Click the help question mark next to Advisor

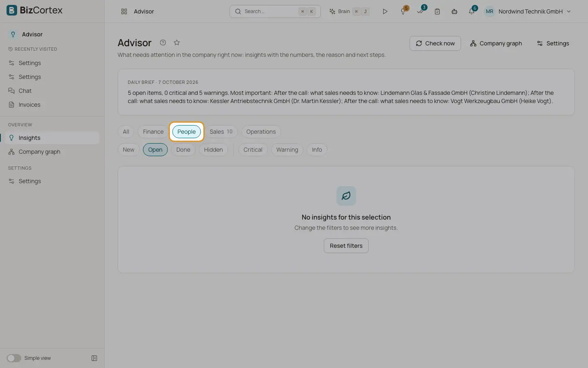[x=163, y=43]
